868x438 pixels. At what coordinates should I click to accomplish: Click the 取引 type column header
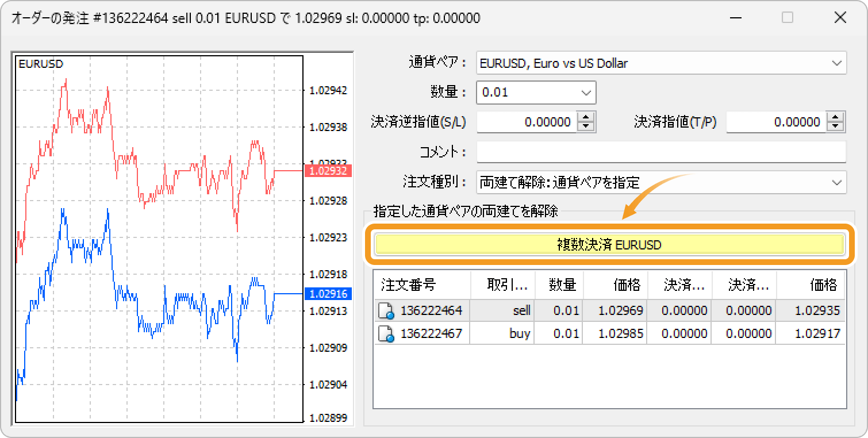[x=502, y=285]
